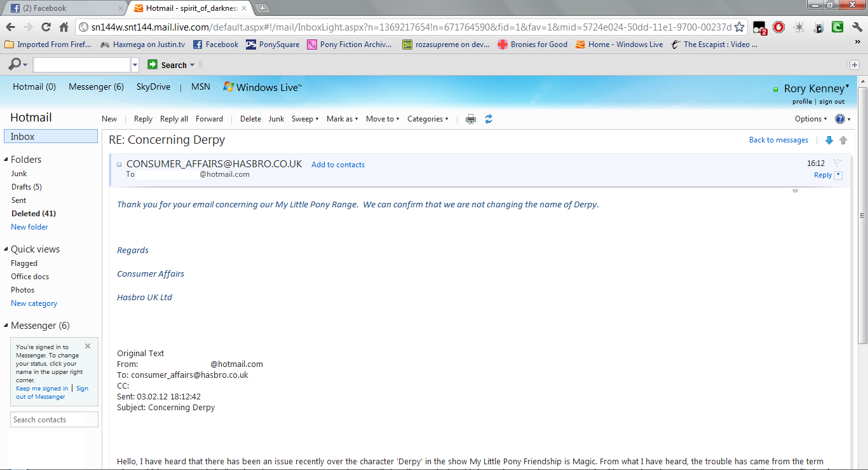Click Back to messages link
The height and width of the screenshot is (470, 868).
[778, 140]
